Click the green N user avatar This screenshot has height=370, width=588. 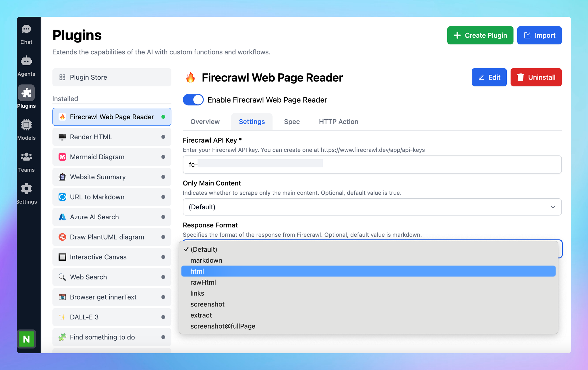coord(26,339)
